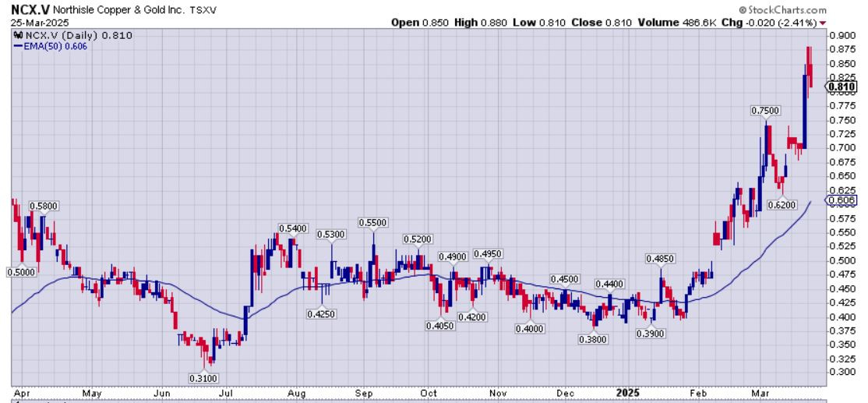This screenshot has height=403, width=868.
Task: Click the 0.4850 peak price label
Action: 660,259
